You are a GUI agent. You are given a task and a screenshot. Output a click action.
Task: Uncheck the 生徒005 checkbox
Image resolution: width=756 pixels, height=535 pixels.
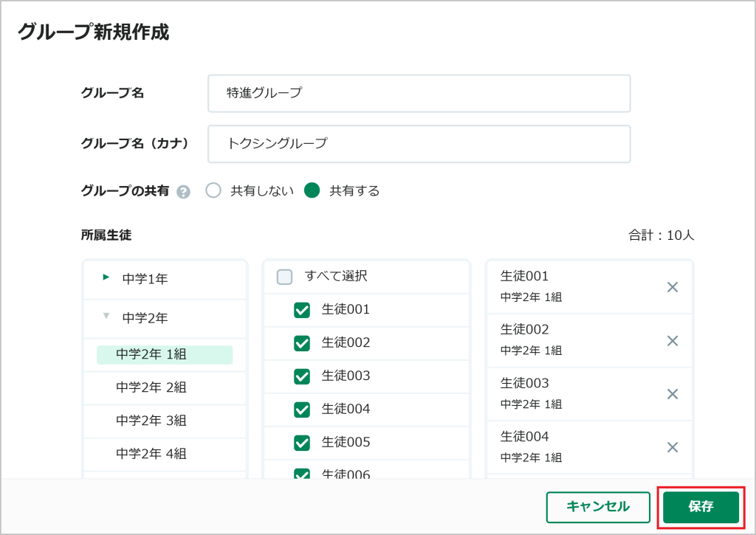point(302,443)
